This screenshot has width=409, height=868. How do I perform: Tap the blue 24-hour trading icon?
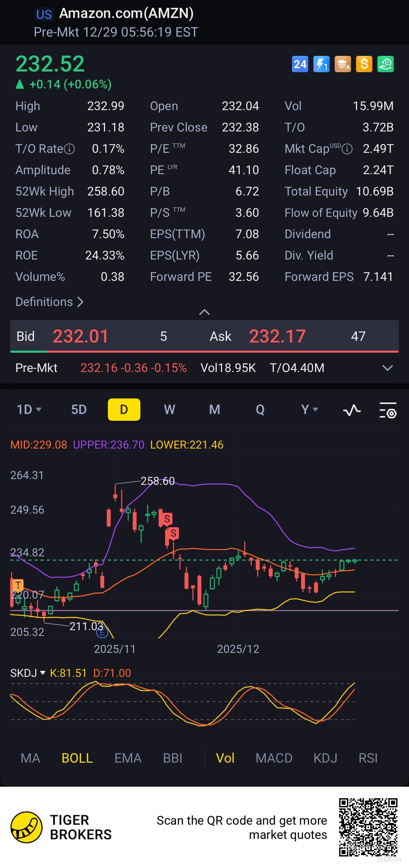tap(300, 64)
